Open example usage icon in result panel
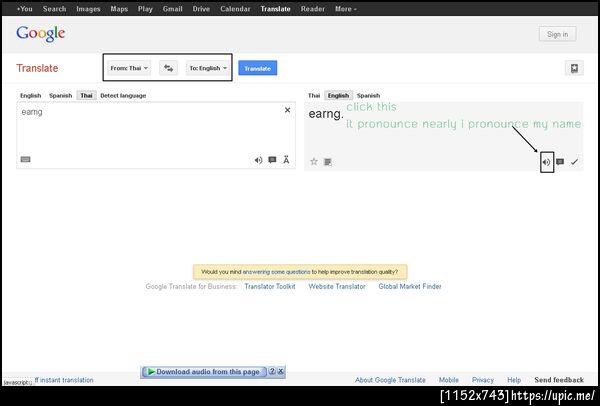The image size is (600, 406). (x=560, y=162)
